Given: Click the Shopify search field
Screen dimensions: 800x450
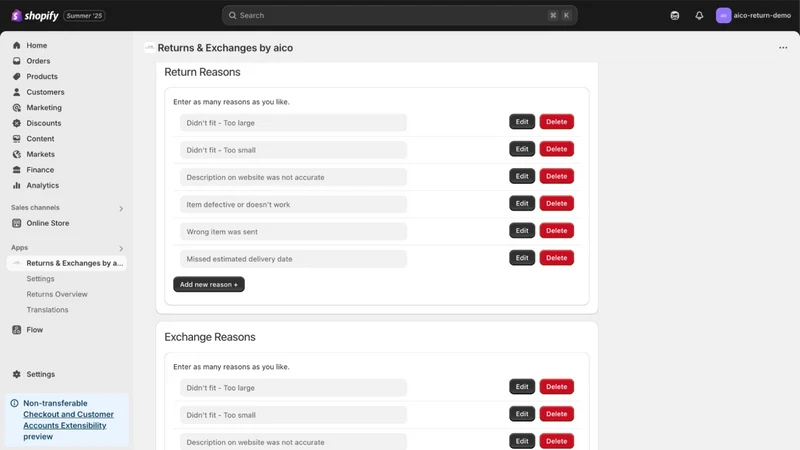Looking at the screenshot, I should 399,15.
